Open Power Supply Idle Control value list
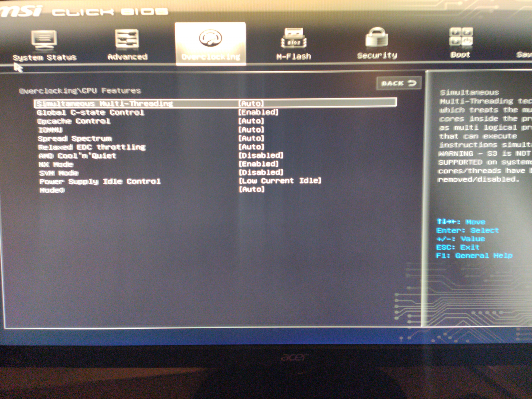 280,181
